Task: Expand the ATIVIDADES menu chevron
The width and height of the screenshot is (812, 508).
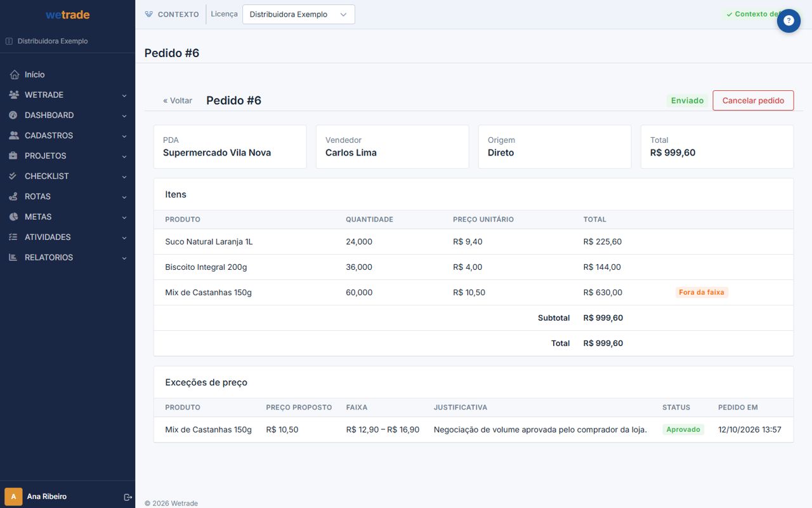Action: (x=124, y=237)
